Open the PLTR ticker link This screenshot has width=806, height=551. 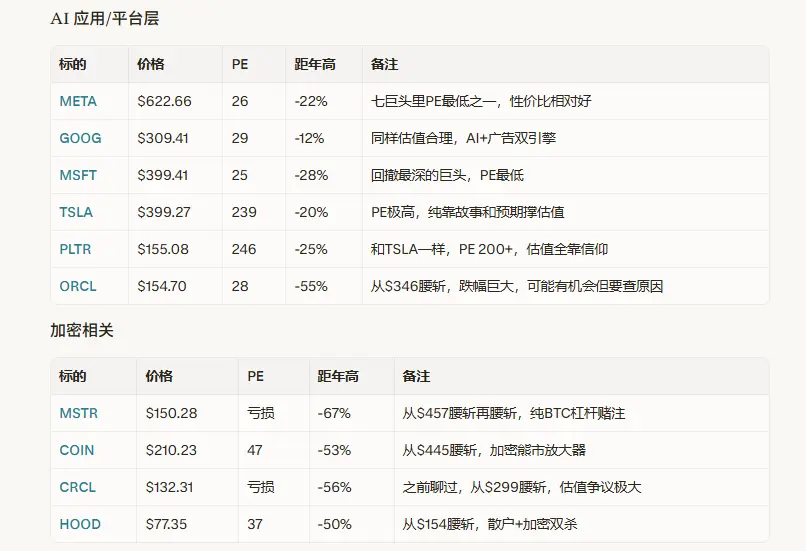pos(76,249)
